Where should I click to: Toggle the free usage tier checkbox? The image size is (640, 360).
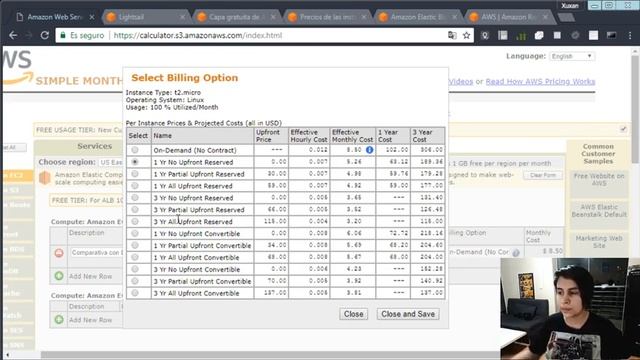[x=623, y=129]
